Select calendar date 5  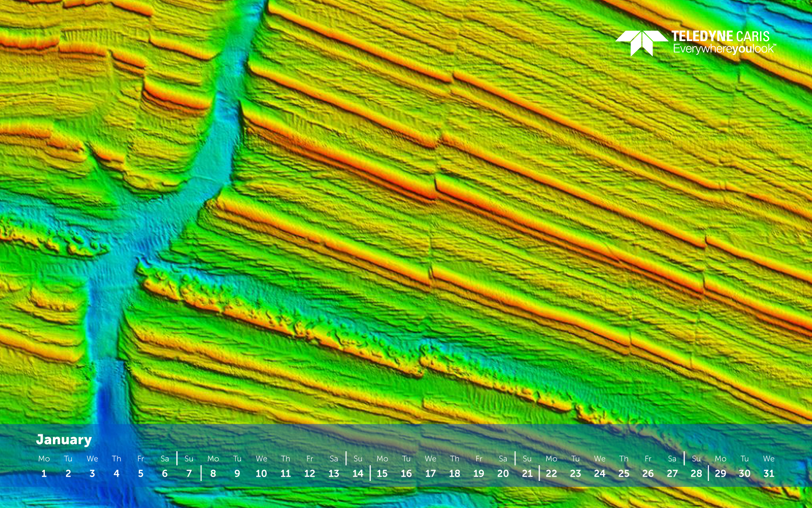coord(141,474)
